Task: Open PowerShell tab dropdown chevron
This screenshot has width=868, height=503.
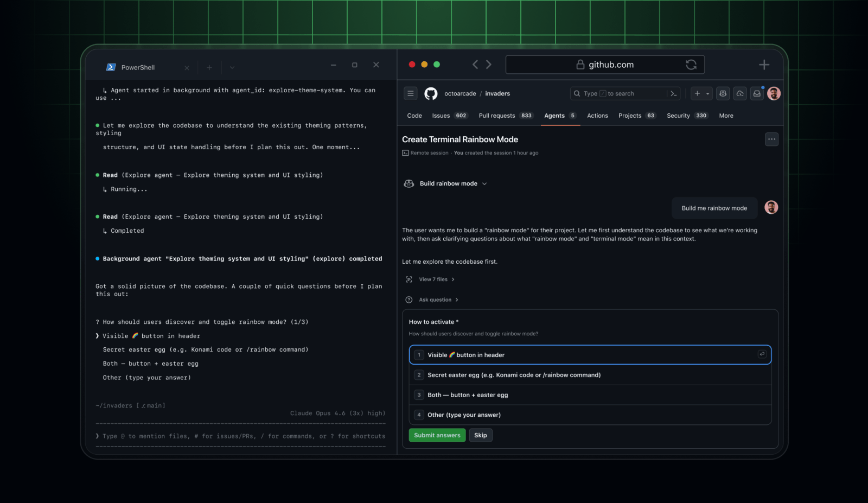Action: pyautogui.click(x=232, y=67)
